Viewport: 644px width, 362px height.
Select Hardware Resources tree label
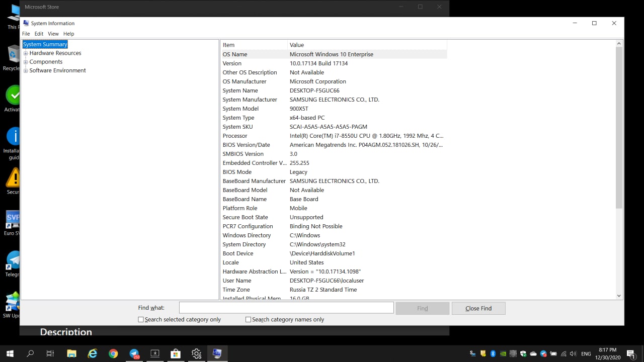point(55,53)
